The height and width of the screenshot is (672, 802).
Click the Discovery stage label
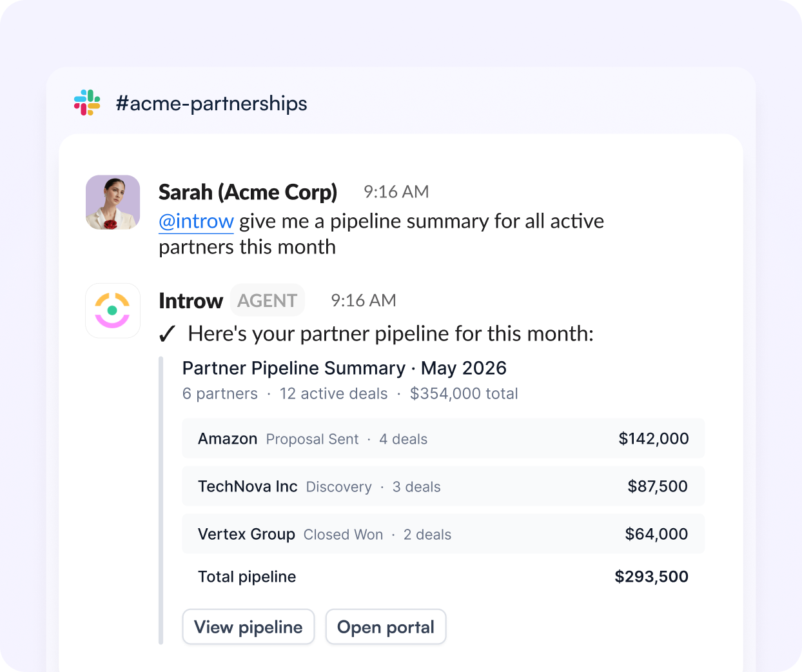pos(338,487)
